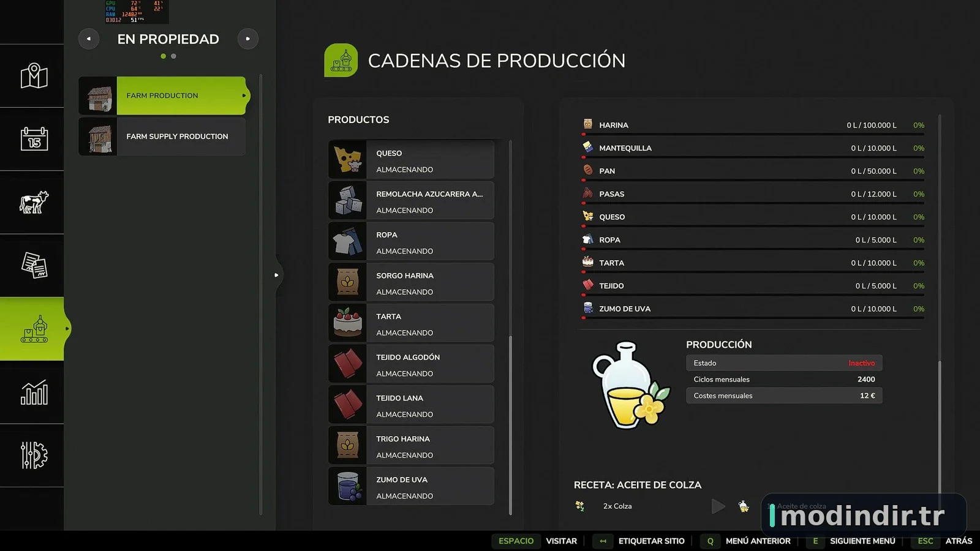Click the Farm Supply Production building thumbnail
The width and height of the screenshot is (980, 551).
(x=98, y=137)
